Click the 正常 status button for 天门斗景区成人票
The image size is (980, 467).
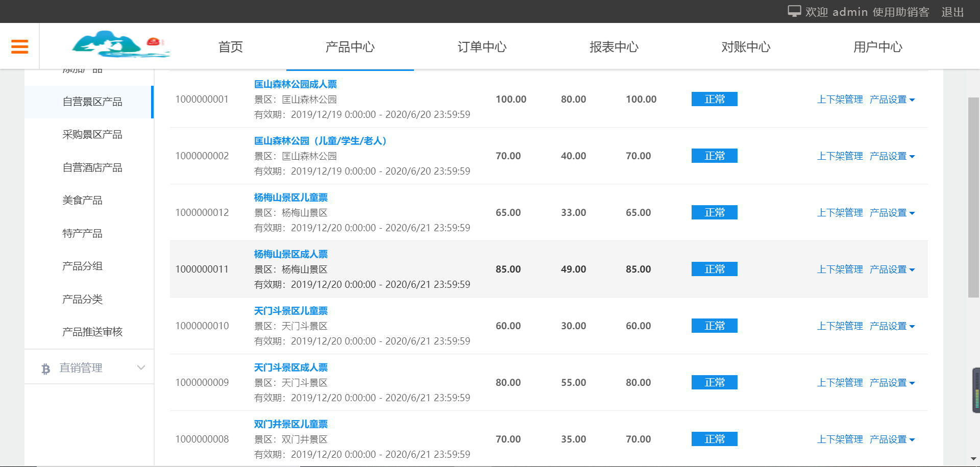[x=714, y=382]
